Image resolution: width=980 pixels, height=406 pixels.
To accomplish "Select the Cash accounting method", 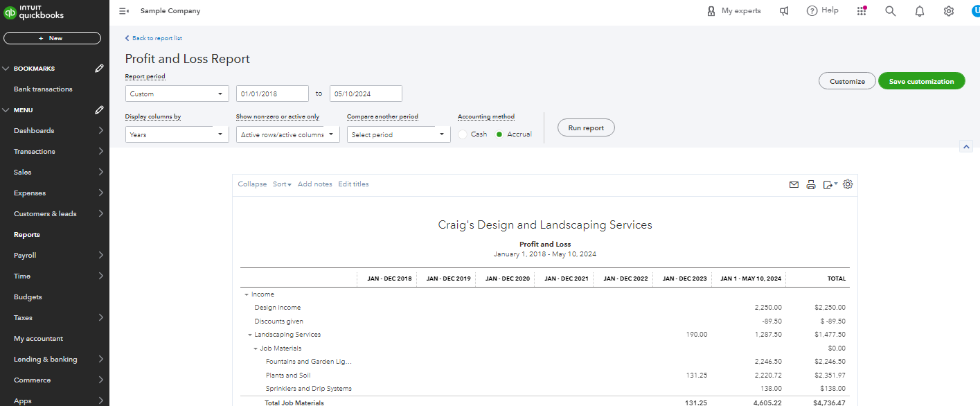I will coord(464,134).
